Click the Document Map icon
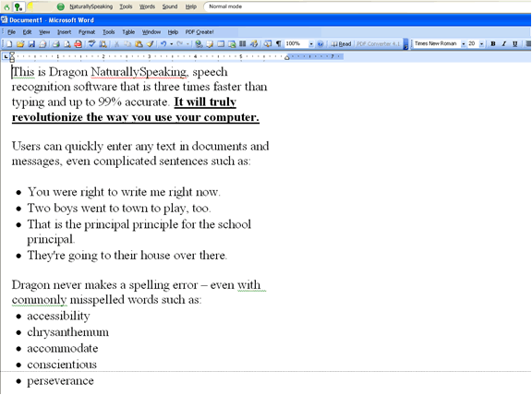The width and height of the screenshot is (532, 395). coord(268,43)
